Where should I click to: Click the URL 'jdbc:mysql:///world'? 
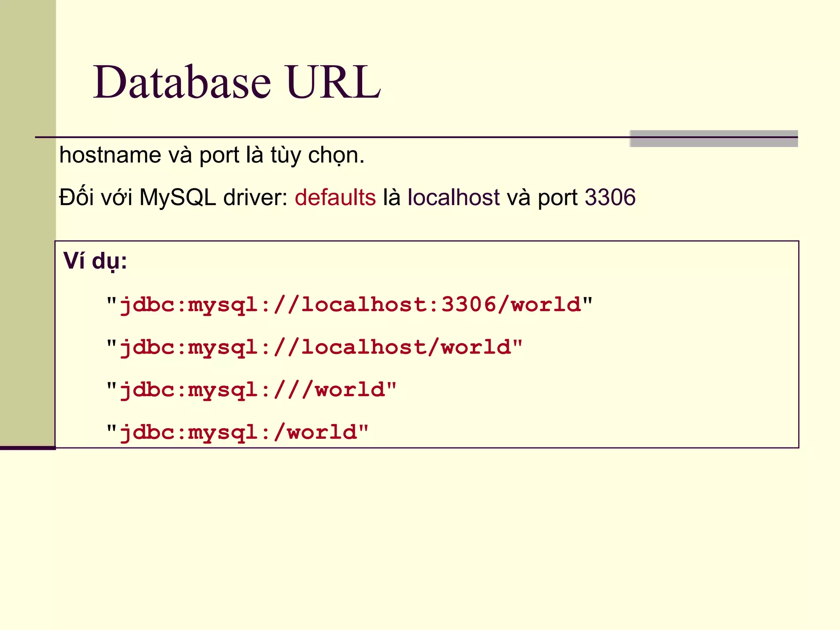pos(251,390)
